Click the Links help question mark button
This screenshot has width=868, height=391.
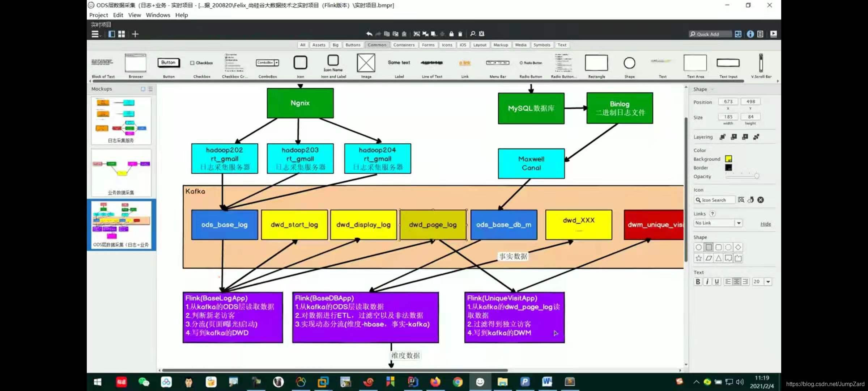point(712,214)
